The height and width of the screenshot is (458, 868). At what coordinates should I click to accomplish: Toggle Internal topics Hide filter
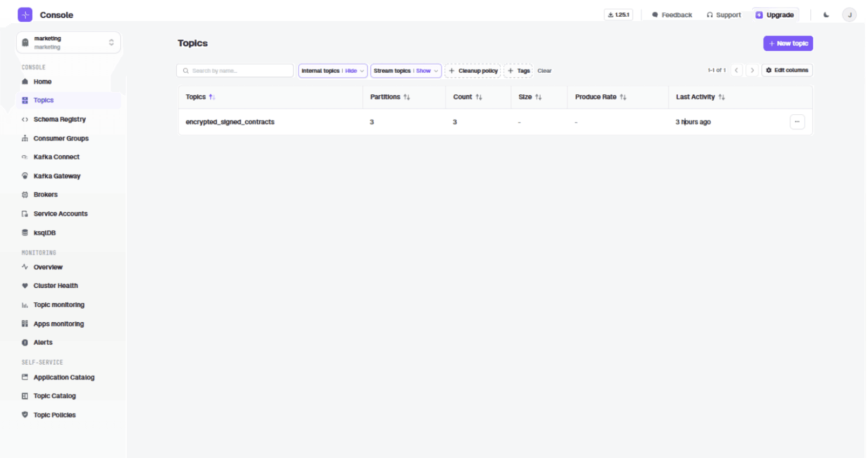(x=333, y=71)
